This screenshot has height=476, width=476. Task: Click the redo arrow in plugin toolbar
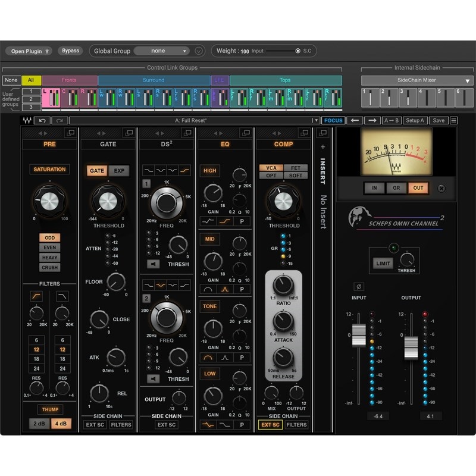(x=59, y=121)
